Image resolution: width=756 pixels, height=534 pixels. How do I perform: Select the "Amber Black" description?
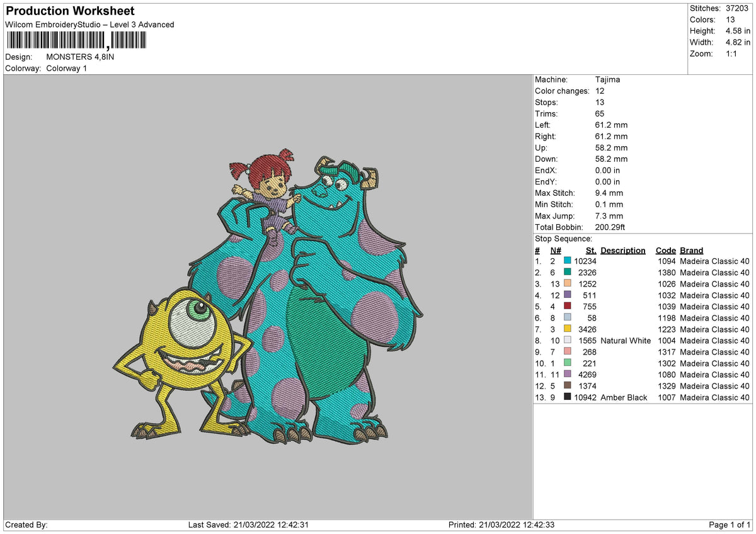pos(624,397)
